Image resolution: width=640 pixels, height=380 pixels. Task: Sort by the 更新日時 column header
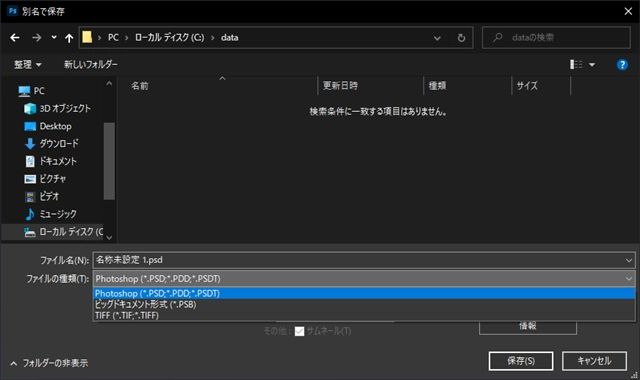[340, 86]
